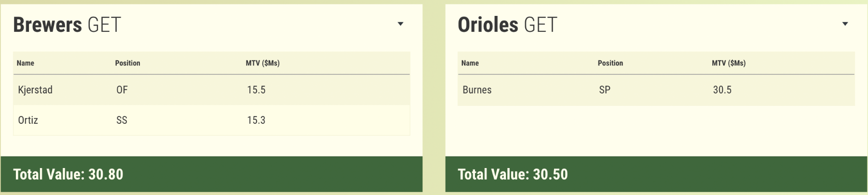Sort Brewers table by Position header
The width and height of the screenshot is (868, 195).
point(127,63)
